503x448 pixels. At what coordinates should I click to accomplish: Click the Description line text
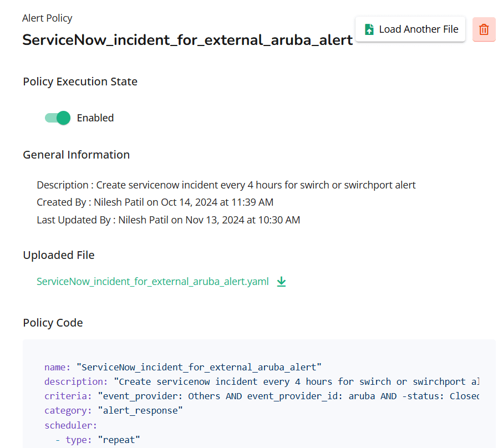226,185
